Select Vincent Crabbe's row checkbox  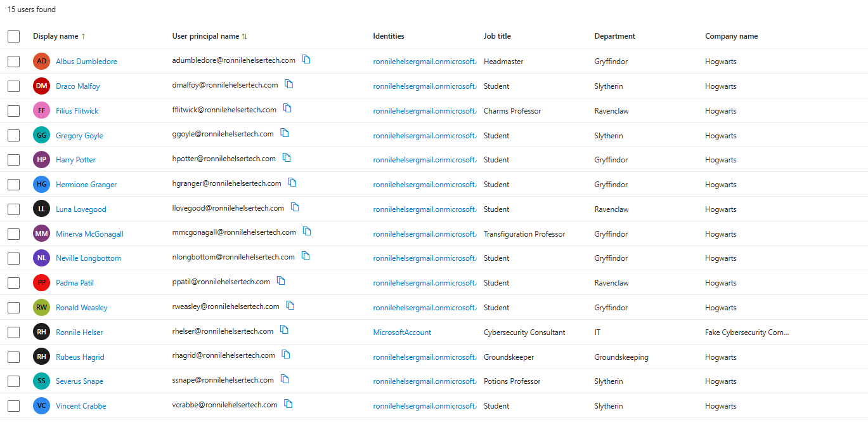click(13, 405)
